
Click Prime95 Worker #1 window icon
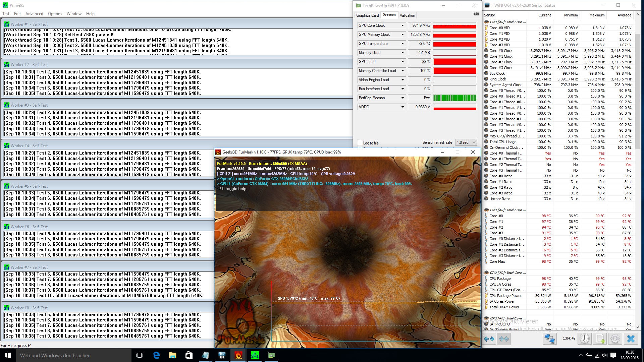tap(6, 24)
